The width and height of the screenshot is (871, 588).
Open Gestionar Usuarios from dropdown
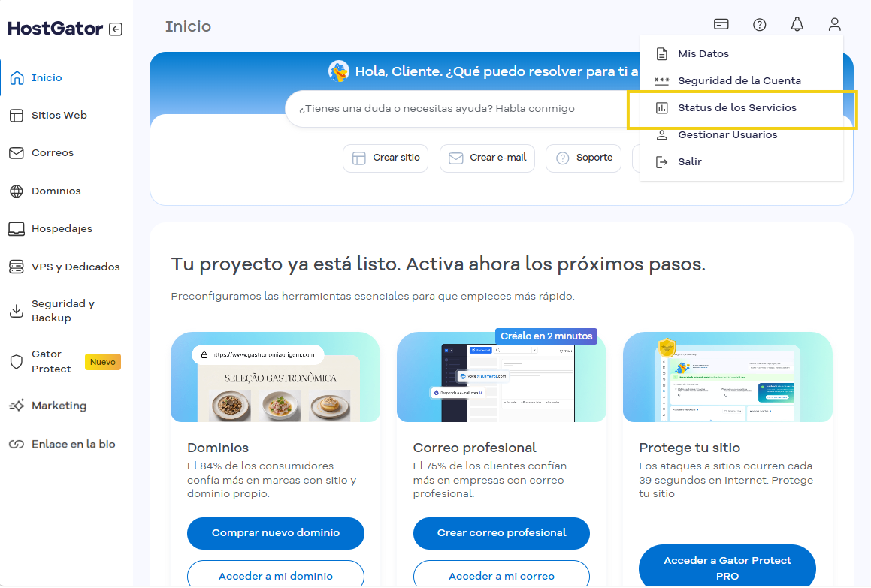pyautogui.click(x=742, y=135)
